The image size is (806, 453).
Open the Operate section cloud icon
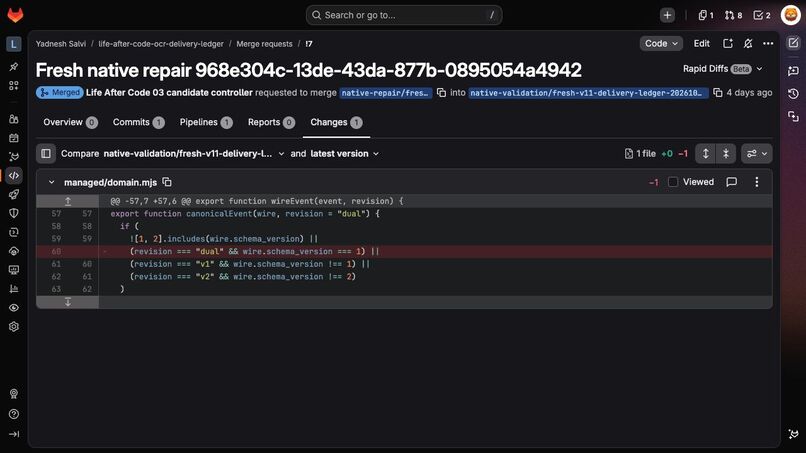click(14, 251)
